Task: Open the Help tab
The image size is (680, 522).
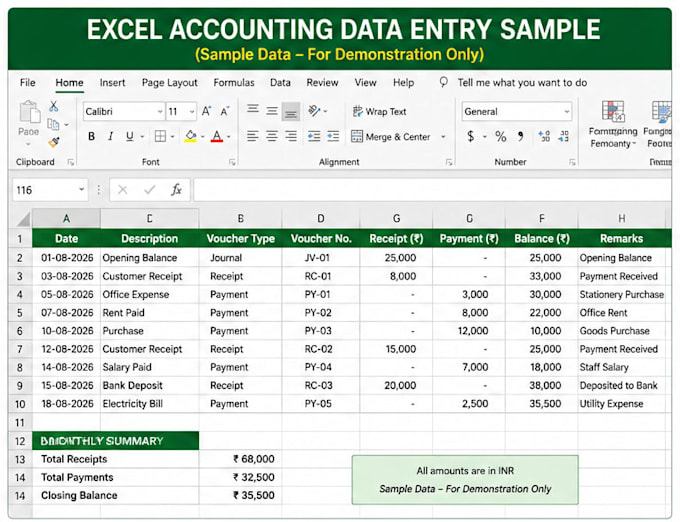Action: point(403,82)
